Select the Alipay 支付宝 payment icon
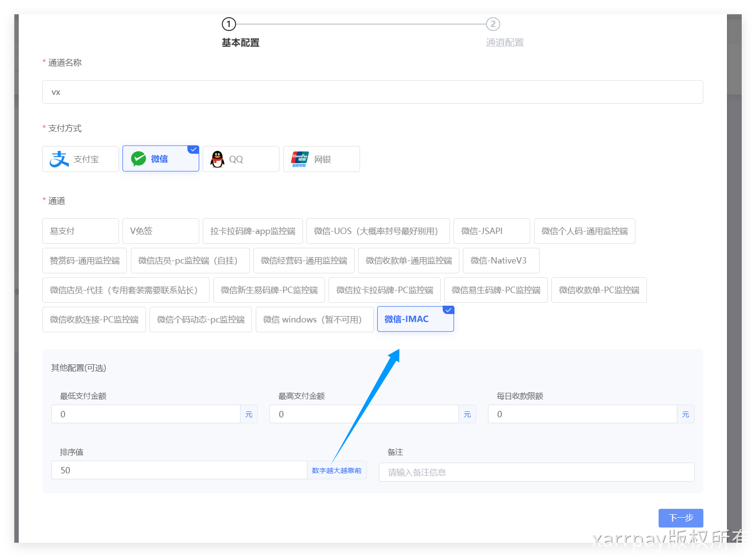756x557 pixels. [60, 159]
